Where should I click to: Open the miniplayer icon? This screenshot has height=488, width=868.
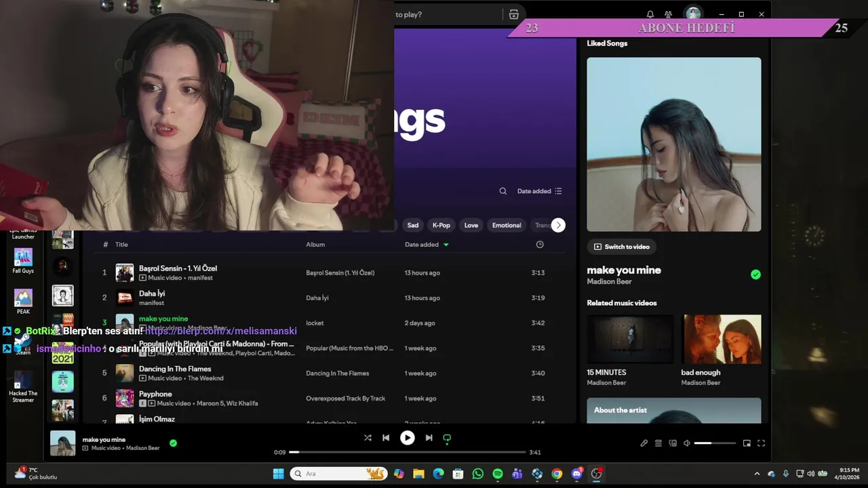click(x=747, y=443)
